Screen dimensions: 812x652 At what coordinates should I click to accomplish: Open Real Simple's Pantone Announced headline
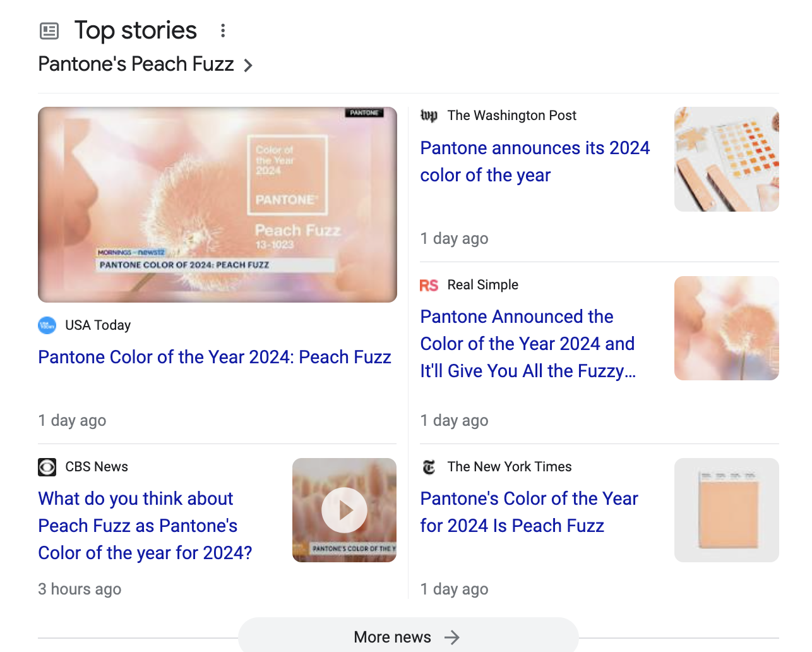pos(527,344)
